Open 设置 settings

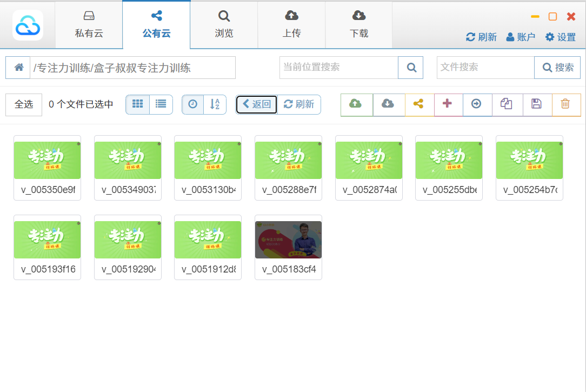point(560,37)
